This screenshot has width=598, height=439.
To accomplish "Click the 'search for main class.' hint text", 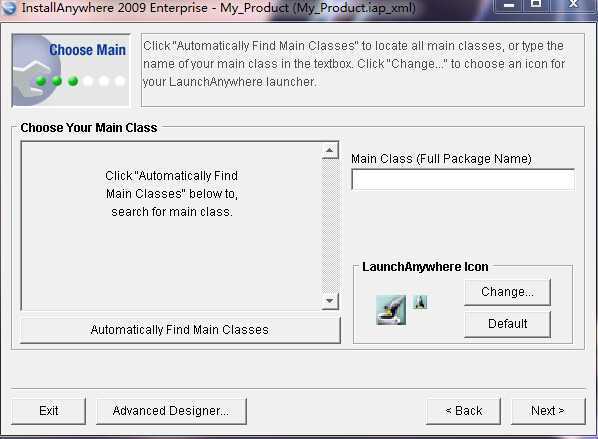I will 172,212.
